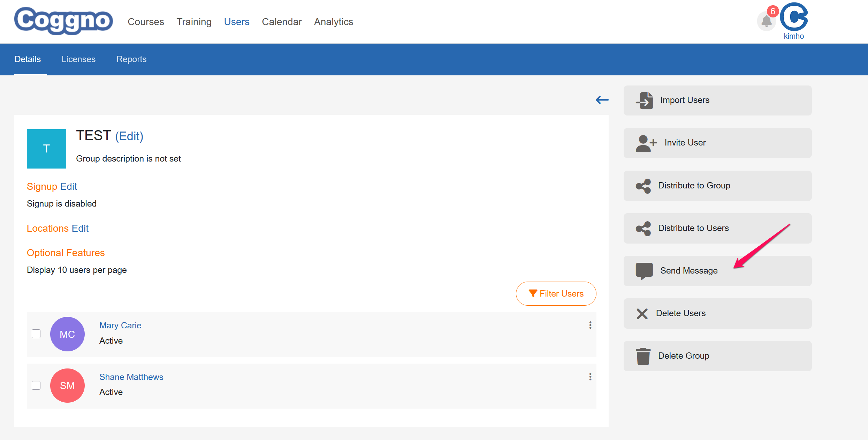Viewport: 868px width, 440px height.
Task: Click the Send Message button
Action: click(717, 271)
